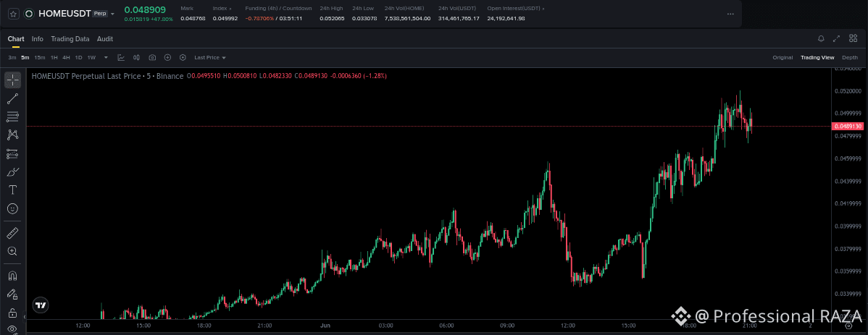Click the 09:00 time axis label
Screen dimensions: 868x335
(x=506, y=326)
